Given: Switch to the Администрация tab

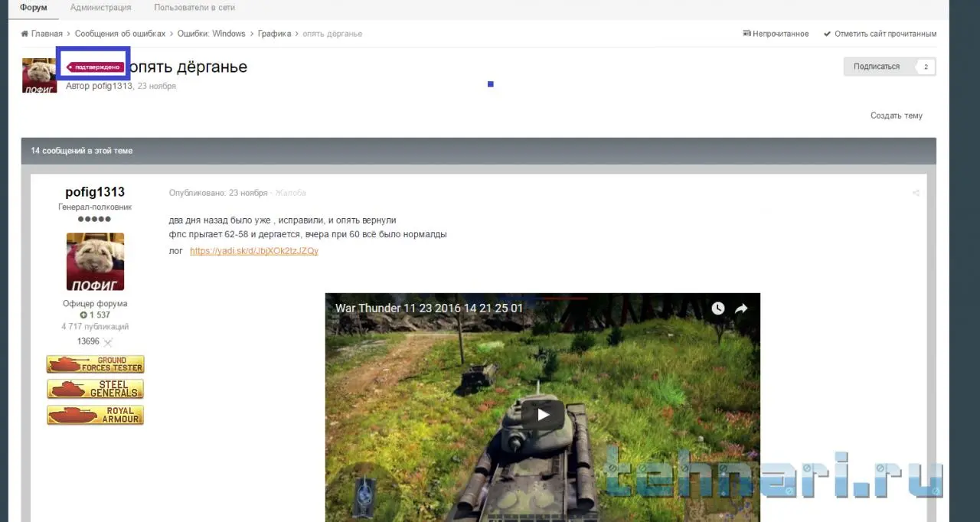Looking at the screenshot, I should click(100, 8).
